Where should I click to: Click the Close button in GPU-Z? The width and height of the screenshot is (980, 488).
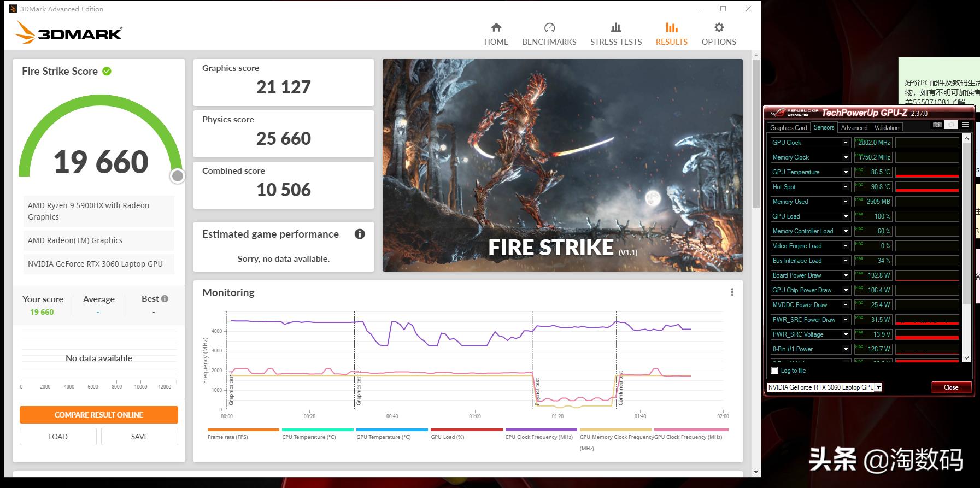[951, 387]
